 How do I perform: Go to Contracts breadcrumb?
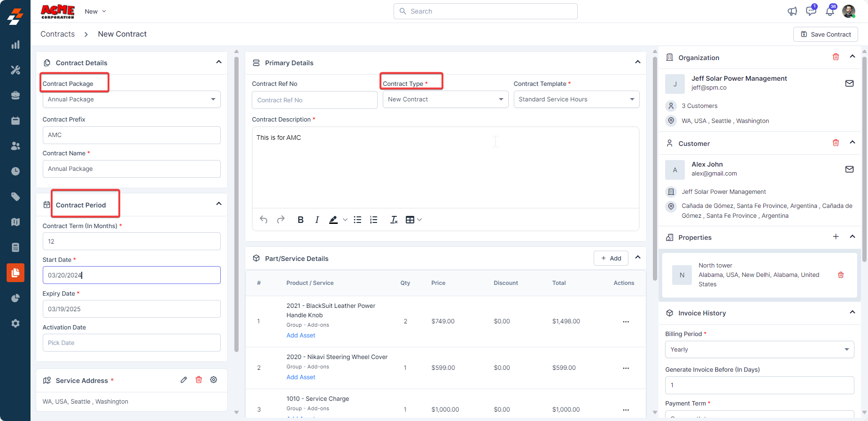click(x=57, y=34)
